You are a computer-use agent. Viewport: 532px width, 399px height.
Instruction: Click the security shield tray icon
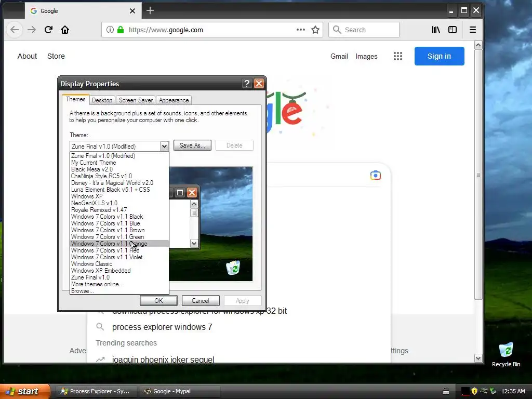474,391
